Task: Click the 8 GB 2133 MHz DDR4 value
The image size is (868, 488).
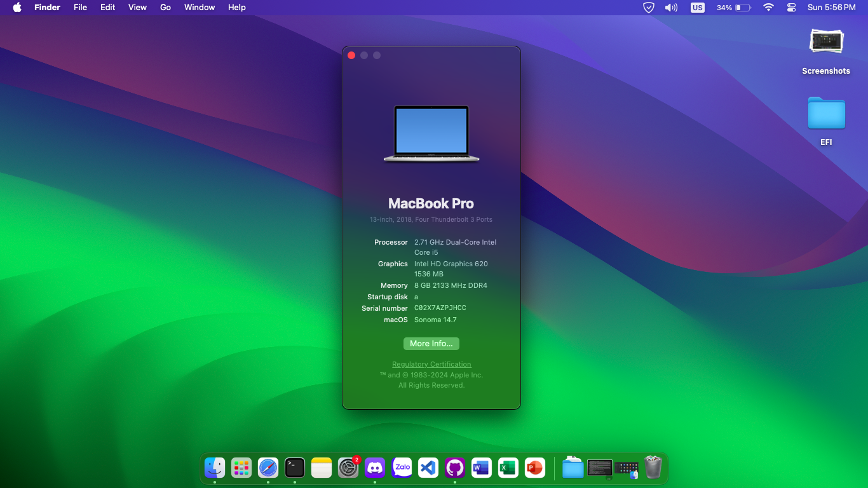Action: tap(451, 285)
